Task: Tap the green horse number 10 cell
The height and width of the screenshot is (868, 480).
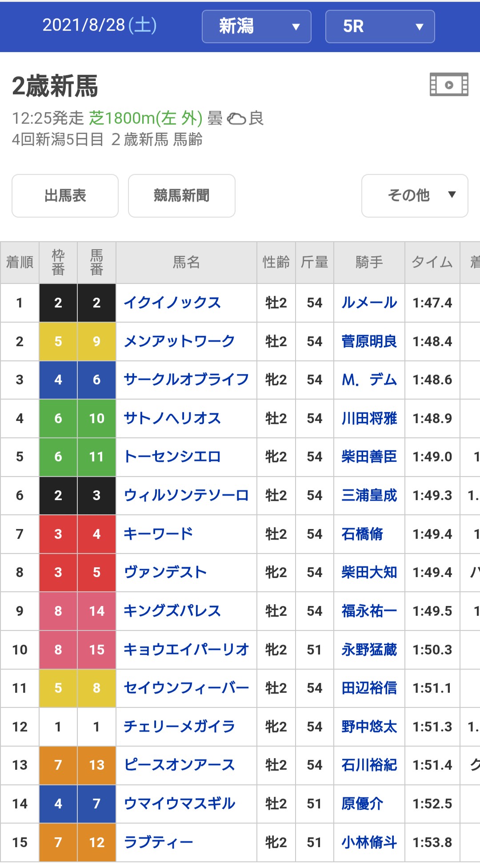Action: click(96, 419)
